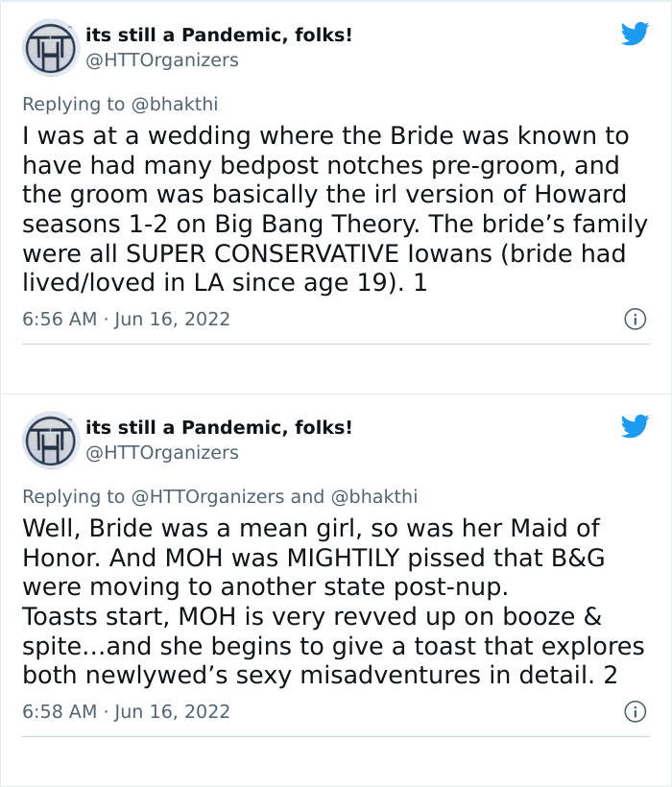This screenshot has height=787, width=672.
Task: Click the info circle icon on the second tweet
Action: pyautogui.click(x=637, y=712)
